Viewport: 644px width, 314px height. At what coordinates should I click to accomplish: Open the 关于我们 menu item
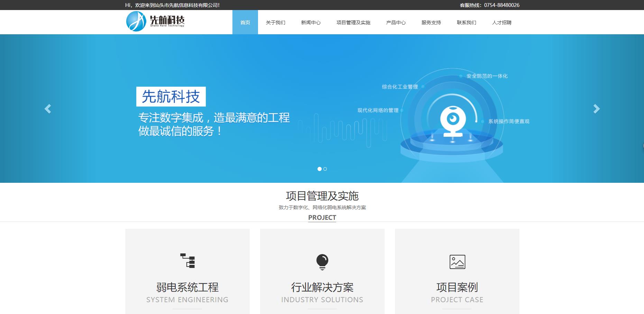click(275, 23)
